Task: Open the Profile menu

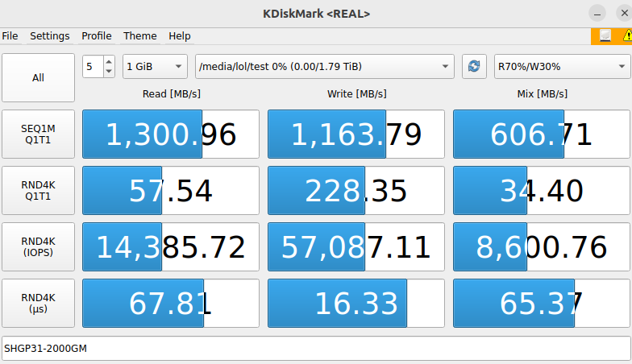Action: point(97,36)
